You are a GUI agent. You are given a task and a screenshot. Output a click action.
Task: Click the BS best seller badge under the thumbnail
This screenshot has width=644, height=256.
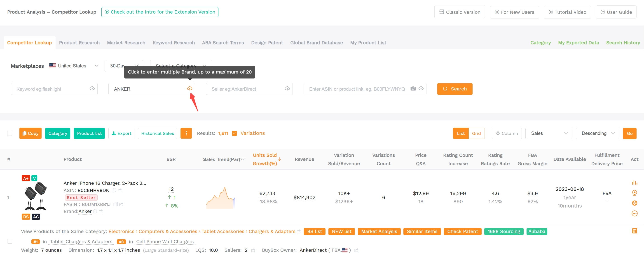point(26,217)
